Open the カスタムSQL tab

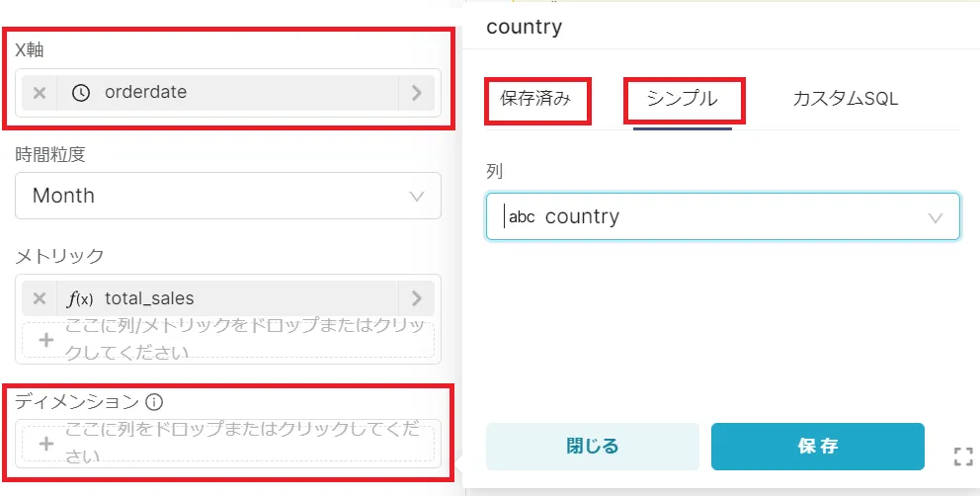click(845, 99)
